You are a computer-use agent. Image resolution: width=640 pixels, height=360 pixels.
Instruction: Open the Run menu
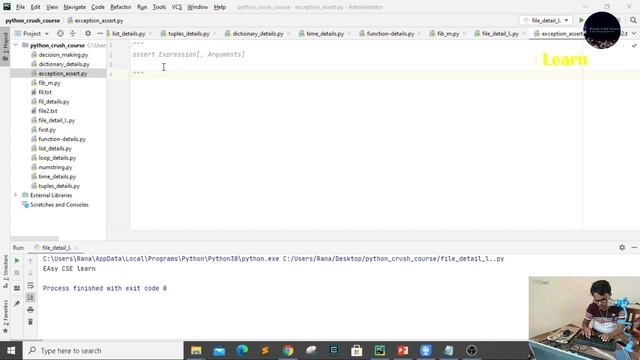pos(142,7)
